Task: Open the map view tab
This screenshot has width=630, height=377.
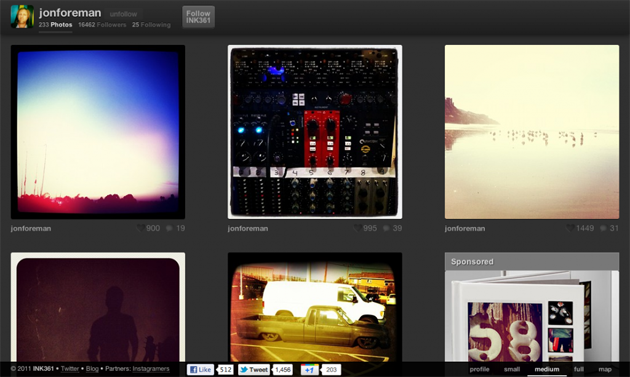Action: (x=605, y=369)
